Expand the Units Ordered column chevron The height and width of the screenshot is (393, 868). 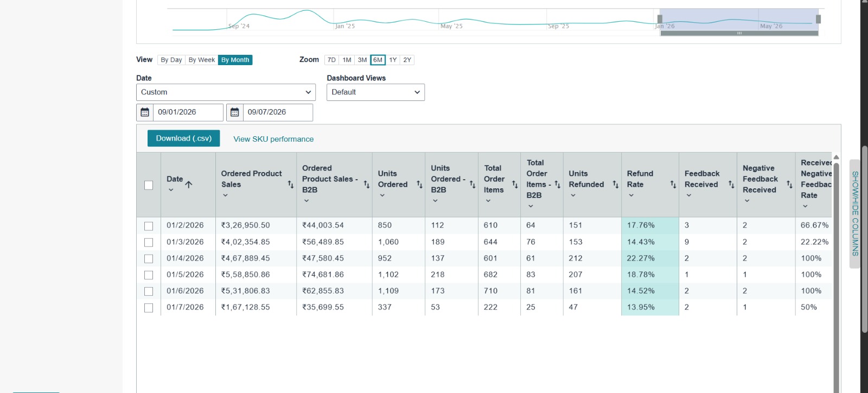[x=382, y=195]
